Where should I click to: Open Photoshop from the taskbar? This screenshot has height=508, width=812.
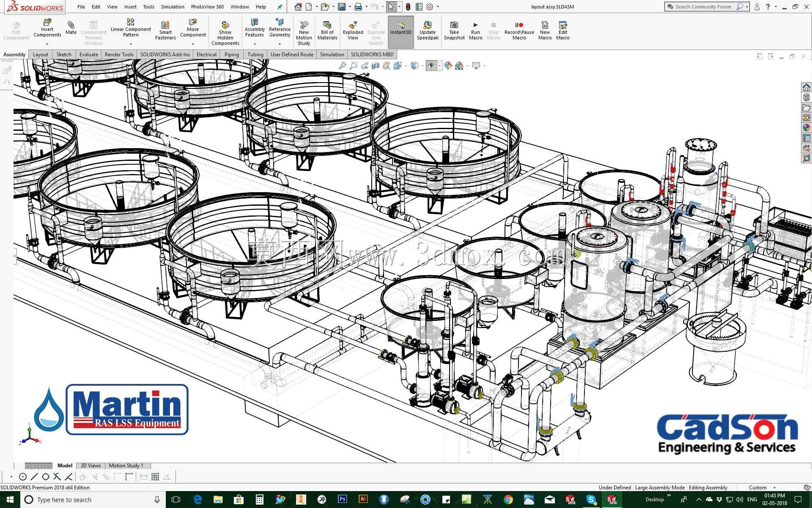click(x=343, y=500)
